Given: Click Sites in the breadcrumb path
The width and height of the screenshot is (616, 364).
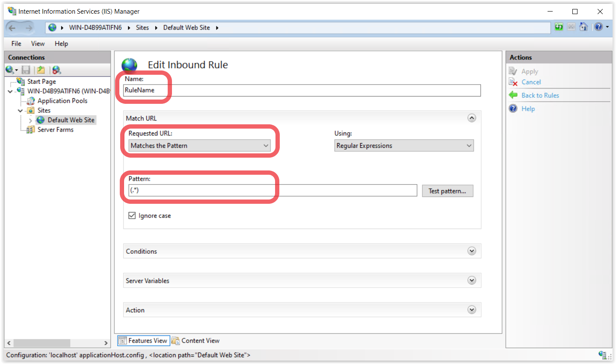Looking at the screenshot, I should click(142, 28).
